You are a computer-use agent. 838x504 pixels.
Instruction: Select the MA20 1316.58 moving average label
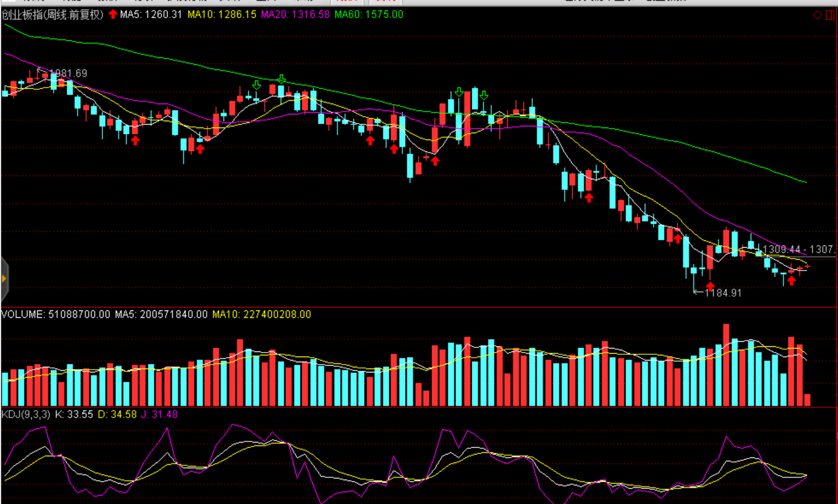point(295,15)
